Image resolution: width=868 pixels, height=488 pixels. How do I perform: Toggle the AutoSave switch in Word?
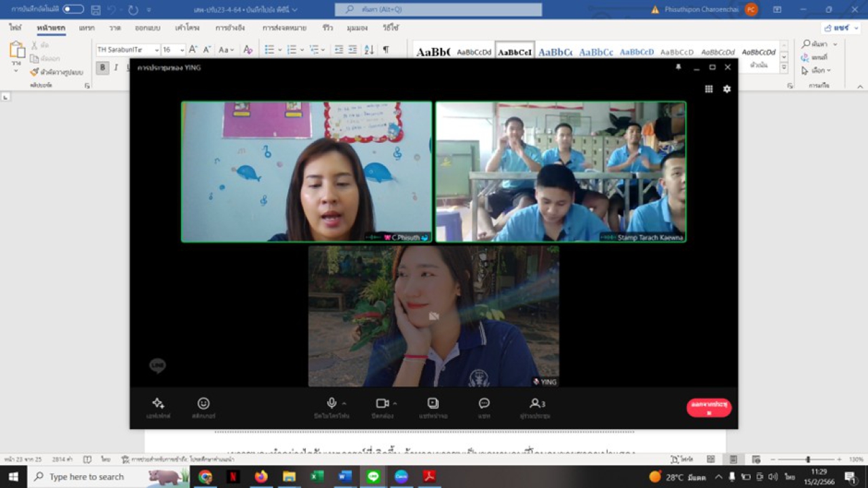click(73, 9)
